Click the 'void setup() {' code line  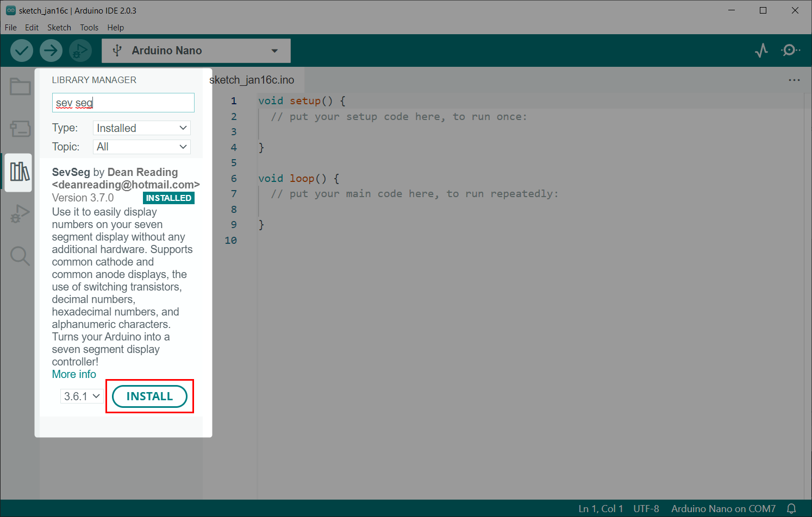302,101
